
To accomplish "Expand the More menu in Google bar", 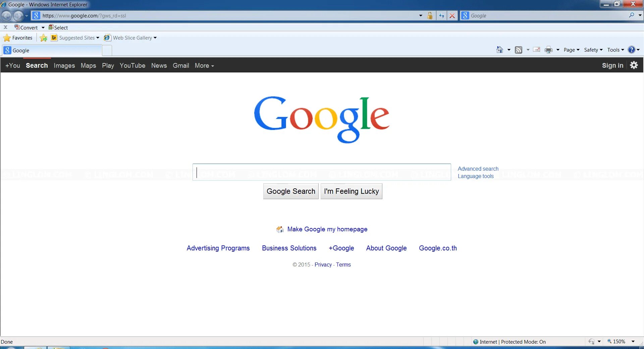I will point(204,65).
